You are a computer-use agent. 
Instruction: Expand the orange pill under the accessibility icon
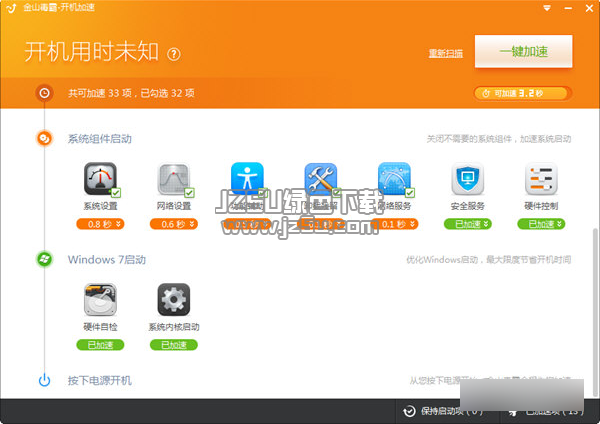[247, 224]
